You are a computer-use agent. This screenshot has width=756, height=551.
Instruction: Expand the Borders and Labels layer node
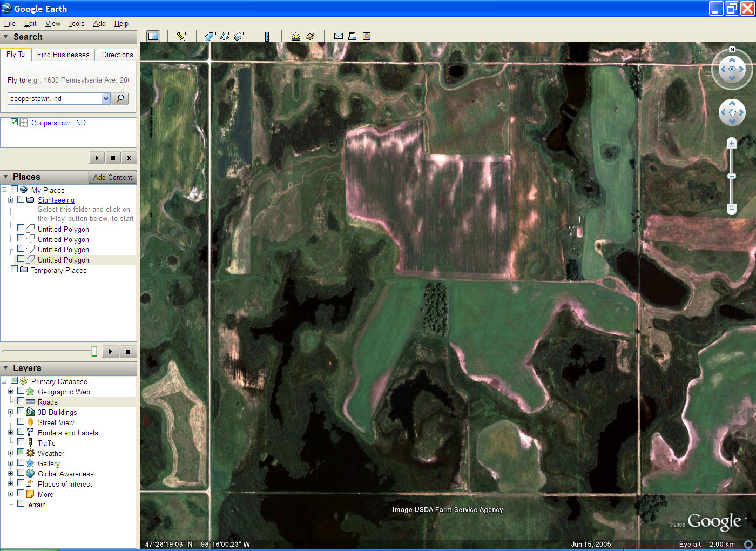pyautogui.click(x=10, y=433)
